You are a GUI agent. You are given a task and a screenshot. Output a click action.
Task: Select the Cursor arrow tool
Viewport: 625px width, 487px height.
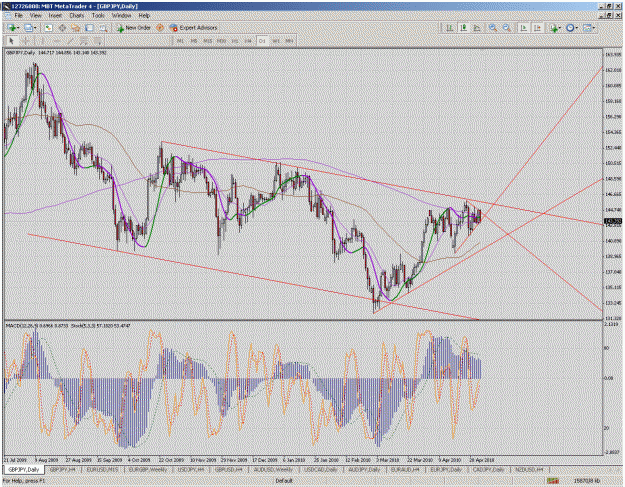pyautogui.click(x=11, y=41)
